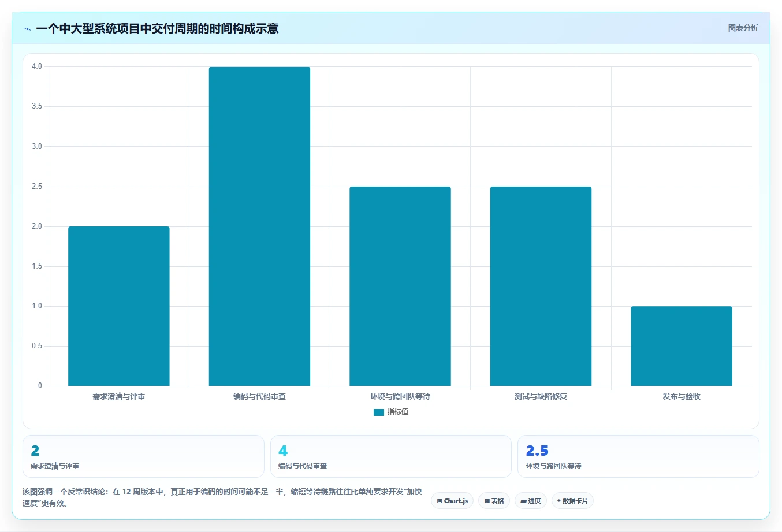The image size is (782, 532).
Task: Click the shortest bar for 发布与验收
Action: pos(682,346)
